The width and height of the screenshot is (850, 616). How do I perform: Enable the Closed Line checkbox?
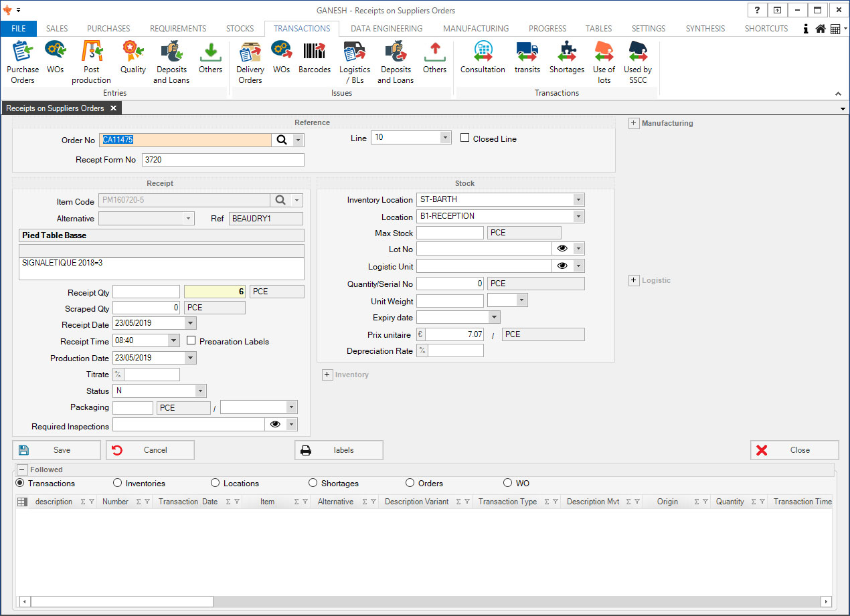465,138
